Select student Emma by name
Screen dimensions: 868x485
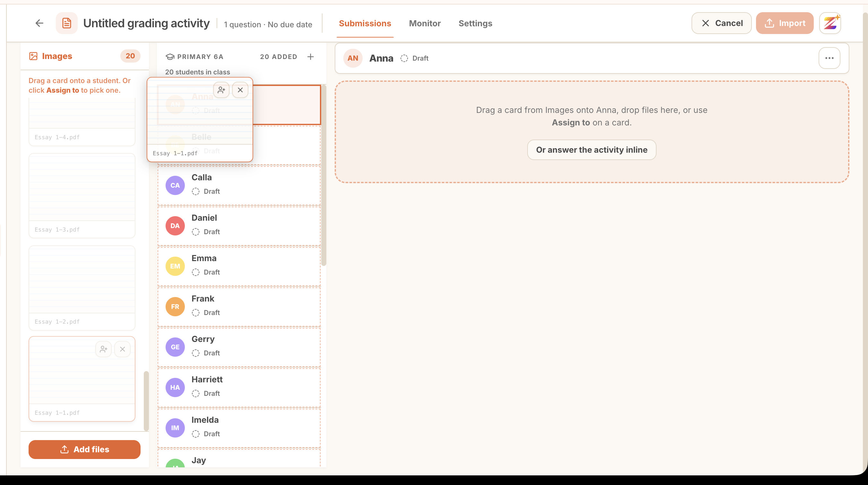coord(204,258)
